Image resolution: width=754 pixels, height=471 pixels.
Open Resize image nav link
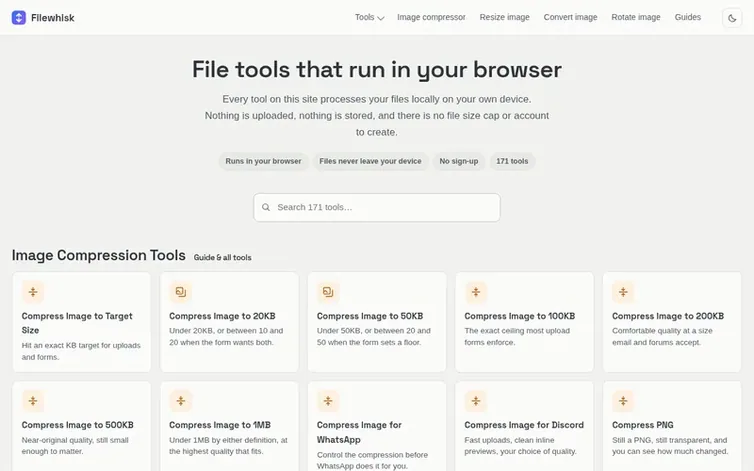click(x=504, y=17)
